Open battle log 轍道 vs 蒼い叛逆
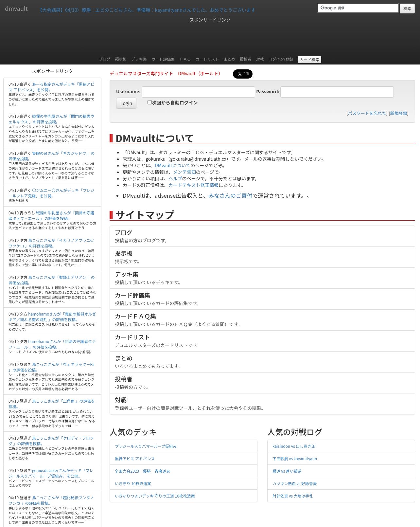Viewport: 420px width, 527px height. pyautogui.click(x=287, y=471)
